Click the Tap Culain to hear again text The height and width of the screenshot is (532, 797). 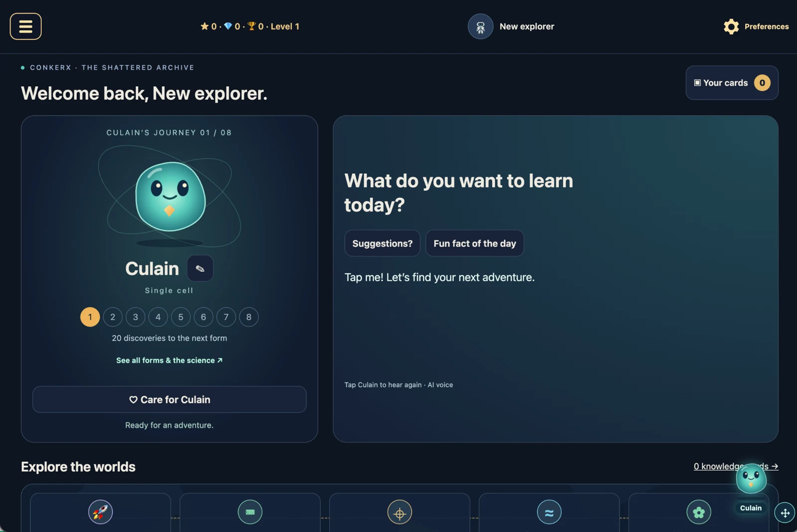tap(398, 385)
